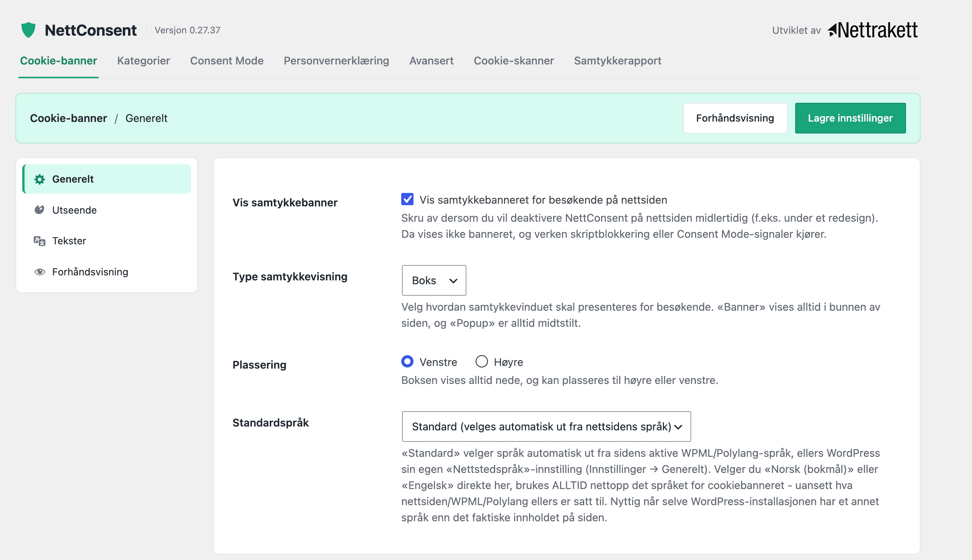Click the Plassering setting label
Image resolution: width=972 pixels, height=560 pixels.
(x=259, y=365)
